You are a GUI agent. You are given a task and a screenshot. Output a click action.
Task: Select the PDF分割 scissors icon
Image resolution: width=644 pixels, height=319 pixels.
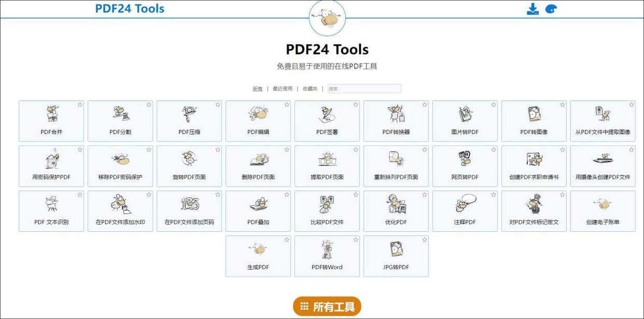tap(120, 114)
